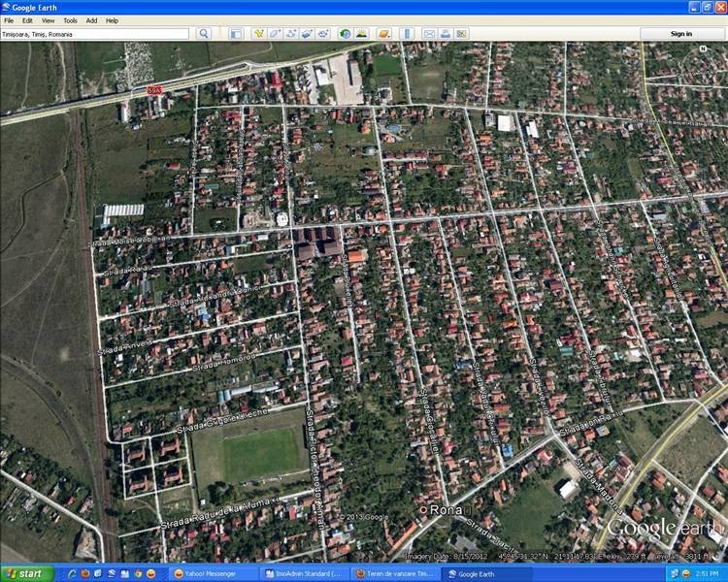Click the planet switcher icon

coord(384,34)
